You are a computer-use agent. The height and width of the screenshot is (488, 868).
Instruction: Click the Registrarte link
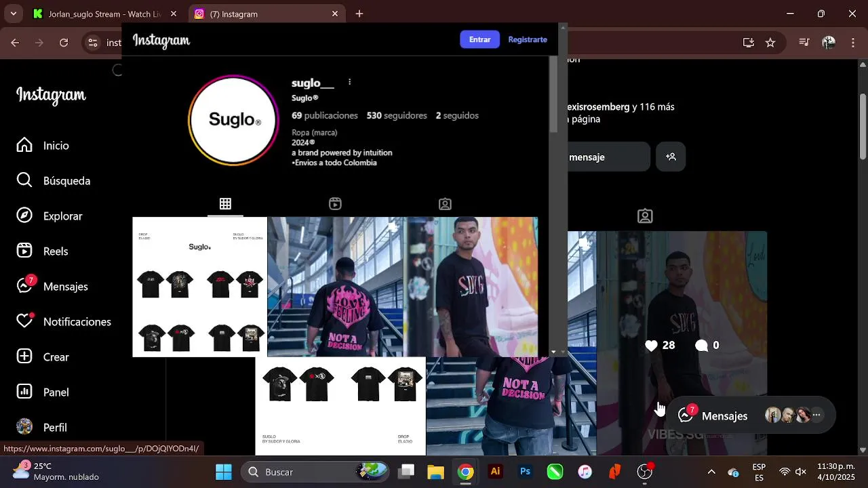click(528, 39)
